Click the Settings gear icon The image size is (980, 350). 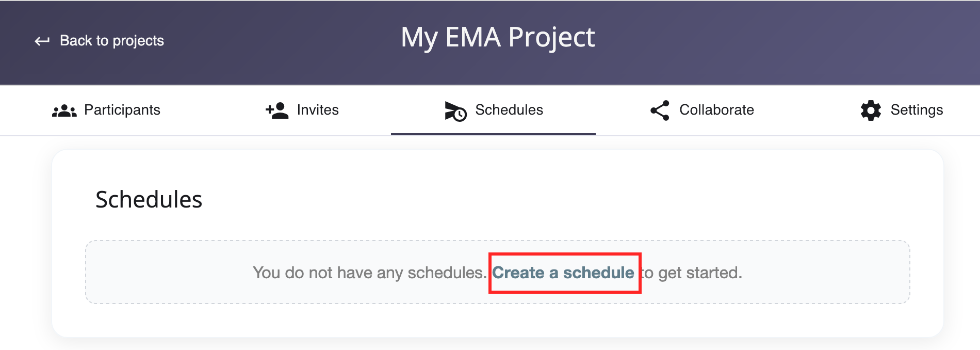[870, 110]
